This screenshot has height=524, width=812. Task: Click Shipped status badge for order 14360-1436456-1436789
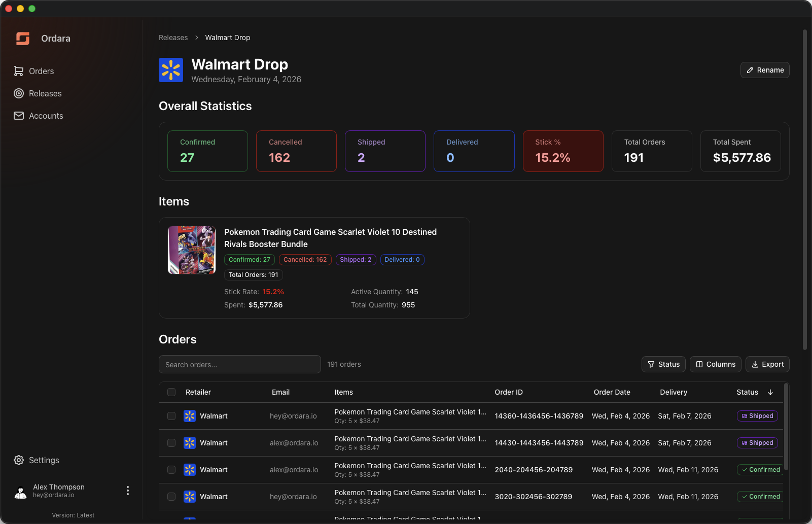pyautogui.click(x=757, y=416)
